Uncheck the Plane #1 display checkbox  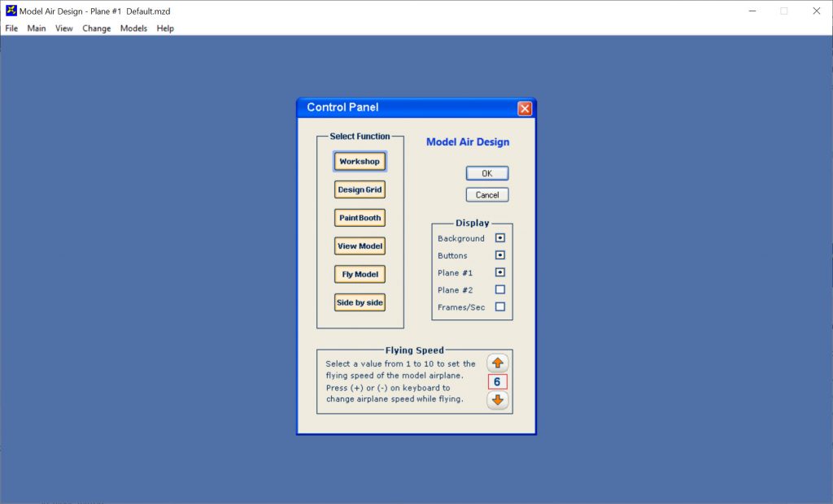pyautogui.click(x=500, y=272)
